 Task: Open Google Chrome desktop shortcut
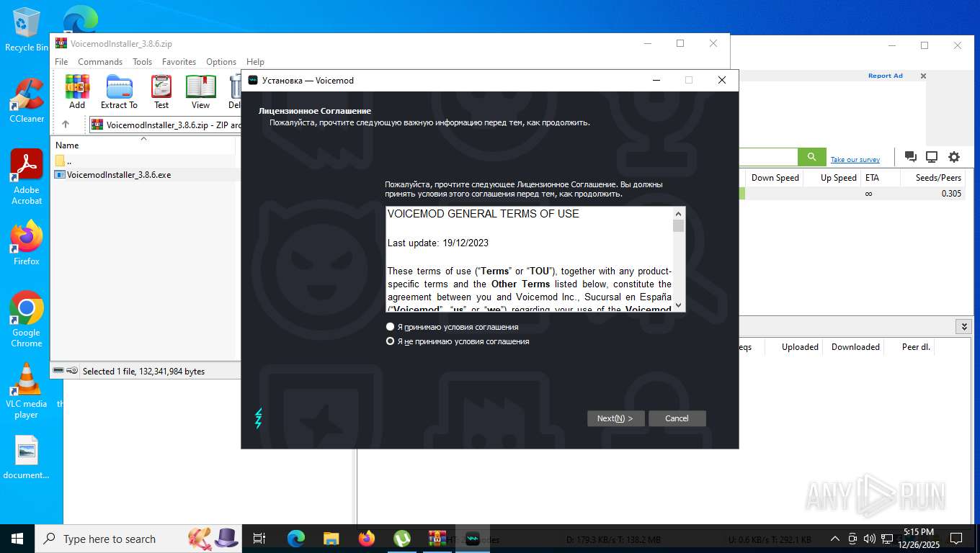(27, 320)
